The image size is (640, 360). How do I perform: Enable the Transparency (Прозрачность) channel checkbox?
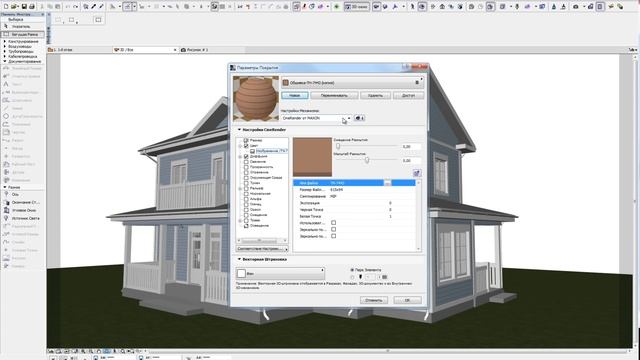(246, 167)
